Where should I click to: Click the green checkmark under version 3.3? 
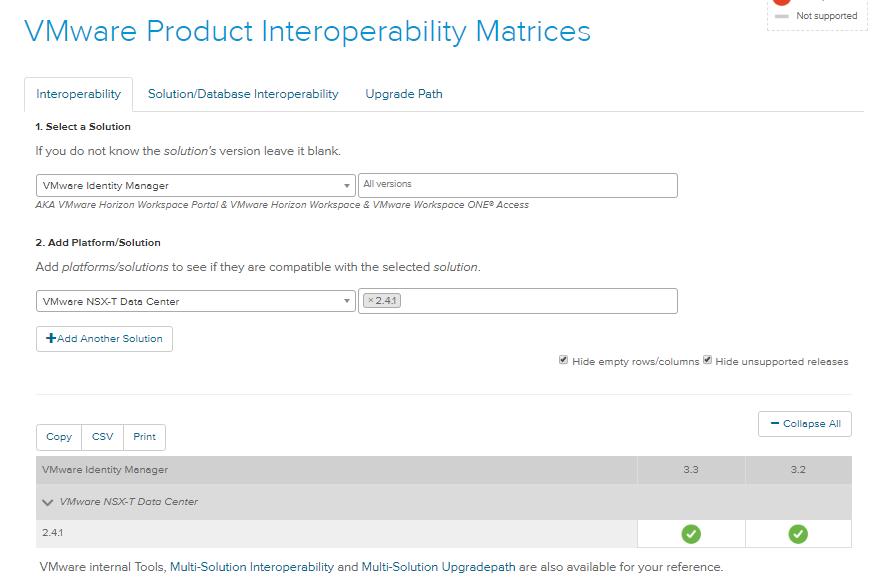(691, 533)
